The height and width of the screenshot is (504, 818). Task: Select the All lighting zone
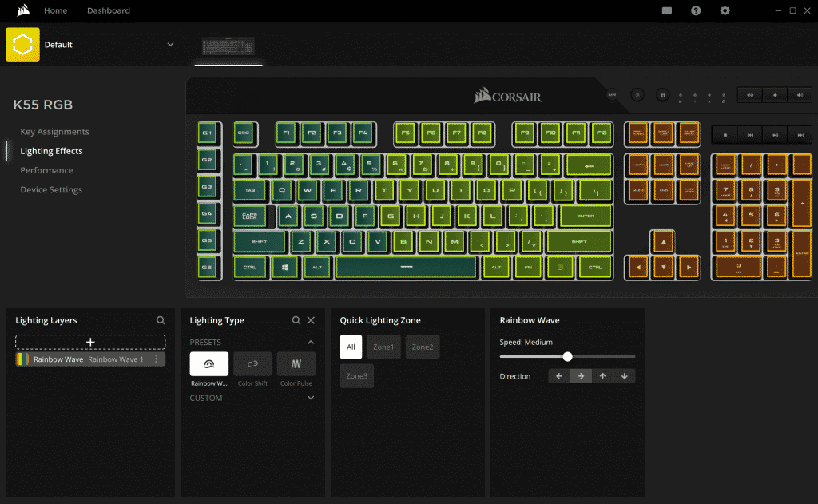coord(351,347)
